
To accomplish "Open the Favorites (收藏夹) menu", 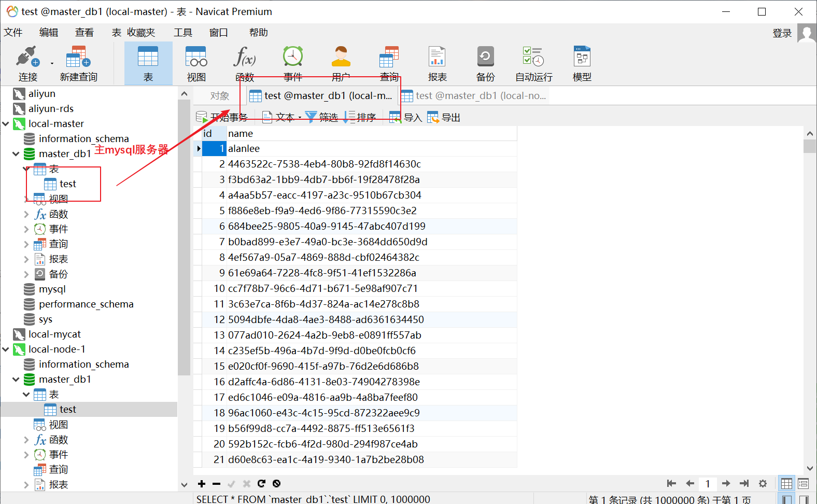I will point(141,33).
